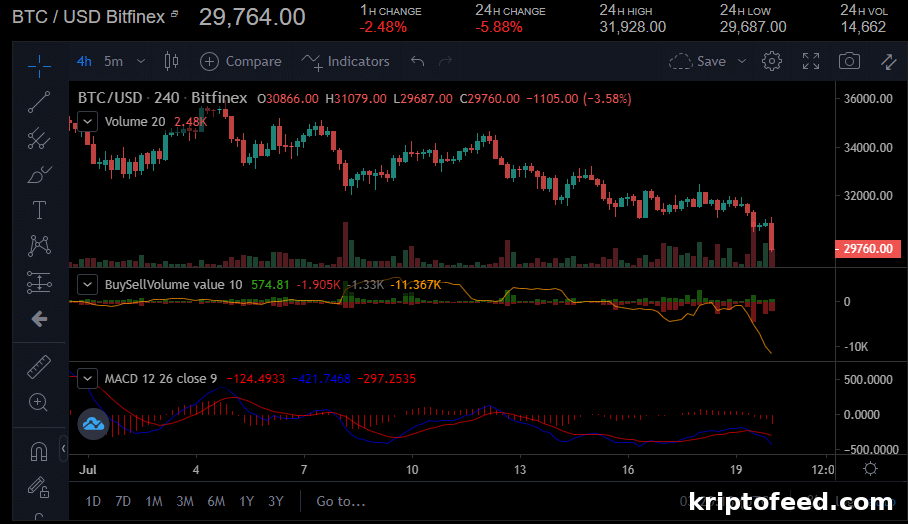The width and height of the screenshot is (908, 524).
Task: Select the Text annotation tool
Action: click(x=39, y=210)
